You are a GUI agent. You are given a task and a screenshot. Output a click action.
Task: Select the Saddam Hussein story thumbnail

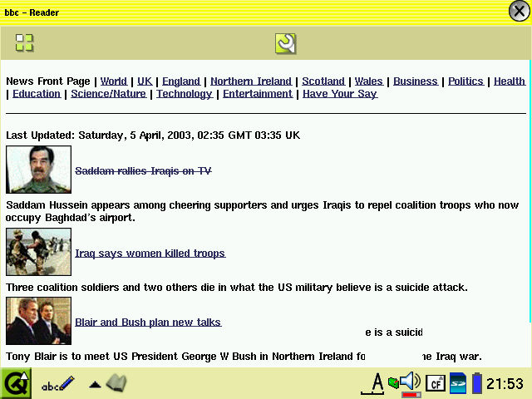pyautogui.click(x=39, y=170)
